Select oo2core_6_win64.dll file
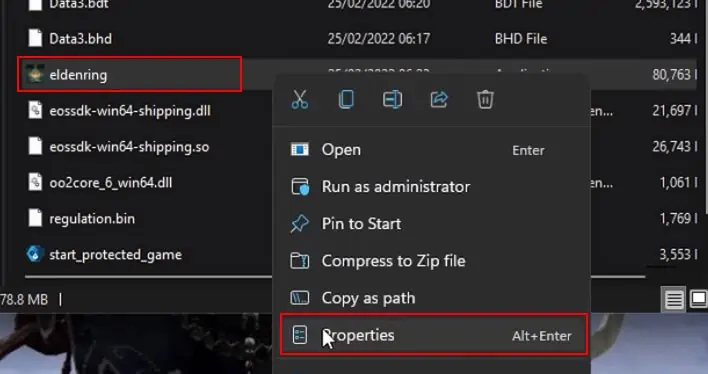The image size is (708, 374). (111, 182)
